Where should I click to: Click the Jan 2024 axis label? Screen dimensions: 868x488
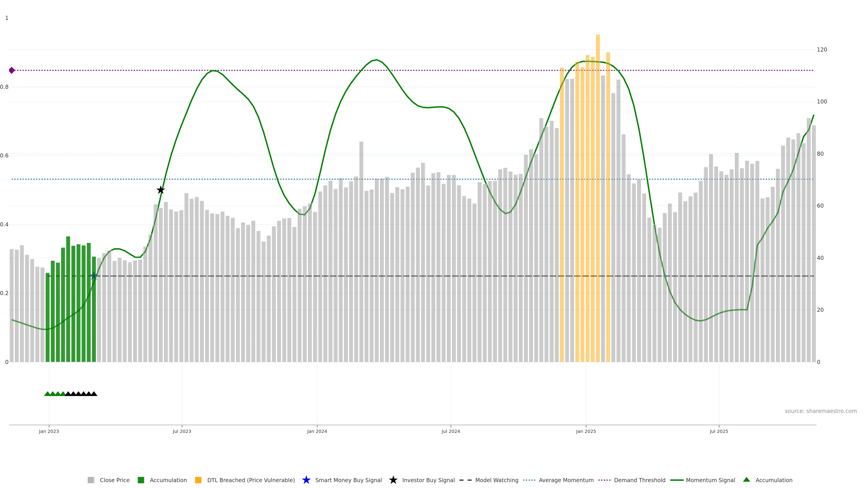pyautogui.click(x=317, y=432)
